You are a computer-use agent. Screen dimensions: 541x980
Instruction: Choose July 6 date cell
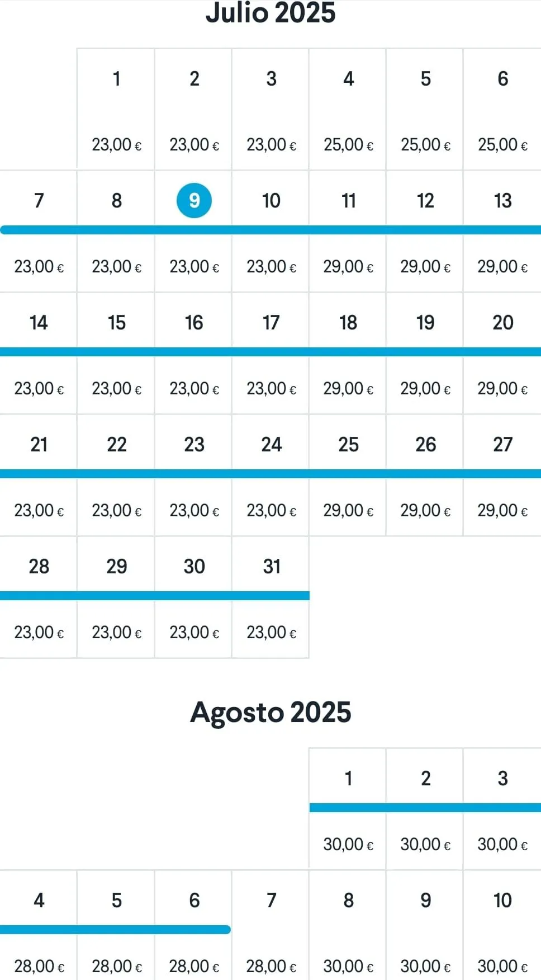click(502, 109)
